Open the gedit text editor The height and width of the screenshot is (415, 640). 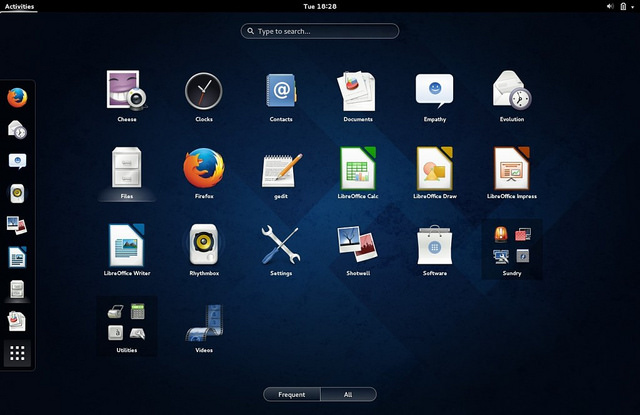(281, 168)
